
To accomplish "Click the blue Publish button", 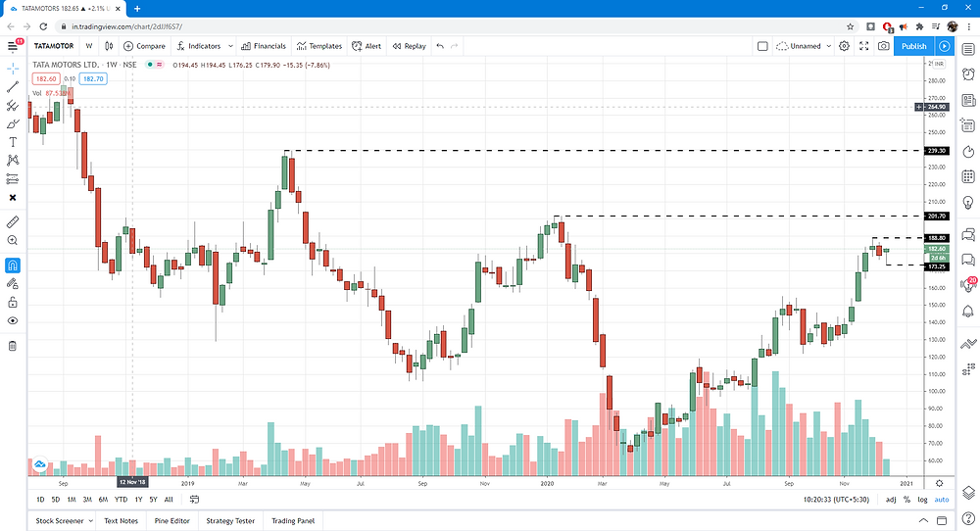I will 913,46.
